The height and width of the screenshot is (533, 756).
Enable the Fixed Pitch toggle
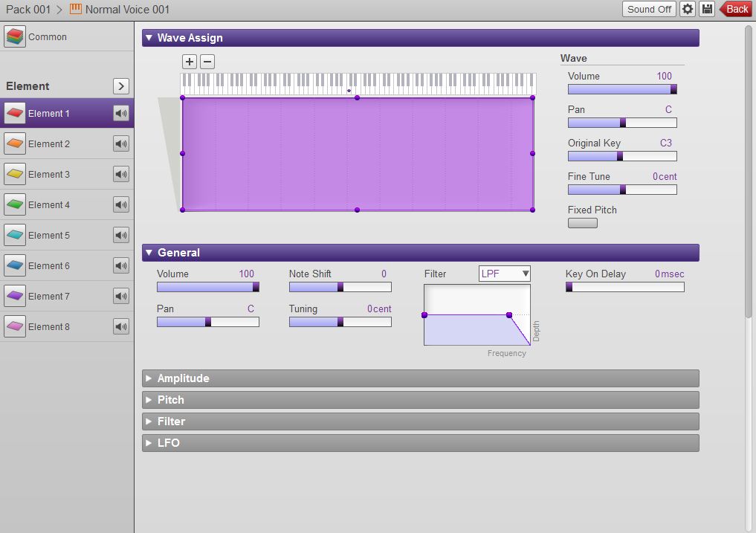pyautogui.click(x=582, y=222)
